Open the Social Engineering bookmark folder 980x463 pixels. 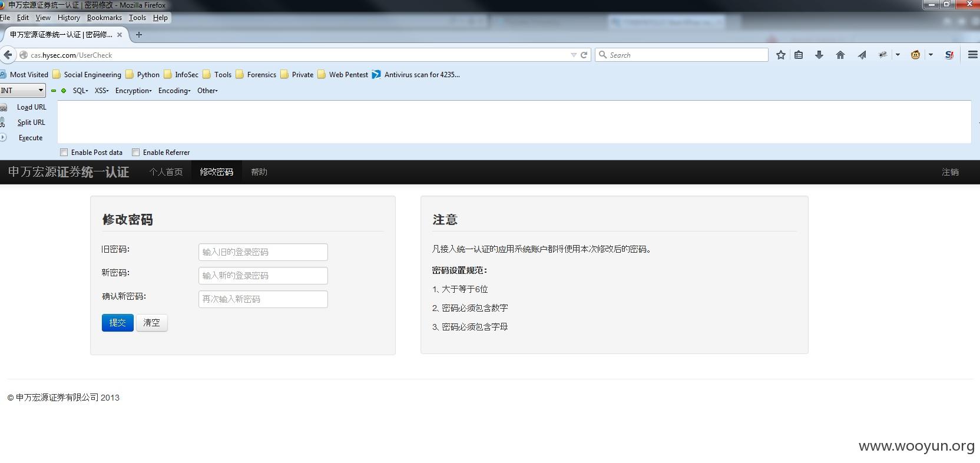pyautogui.click(x=87, y=75)
